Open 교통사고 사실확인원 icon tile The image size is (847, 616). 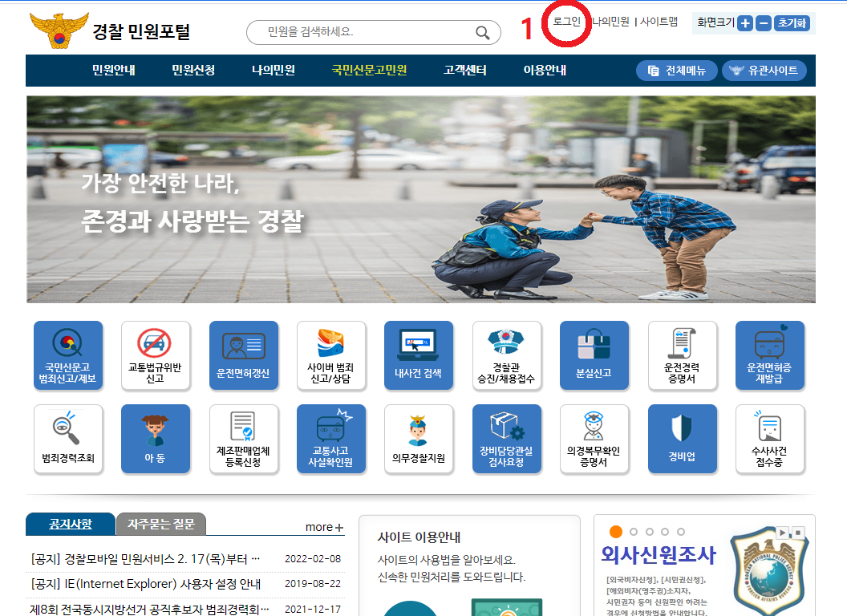pos(331,439)
